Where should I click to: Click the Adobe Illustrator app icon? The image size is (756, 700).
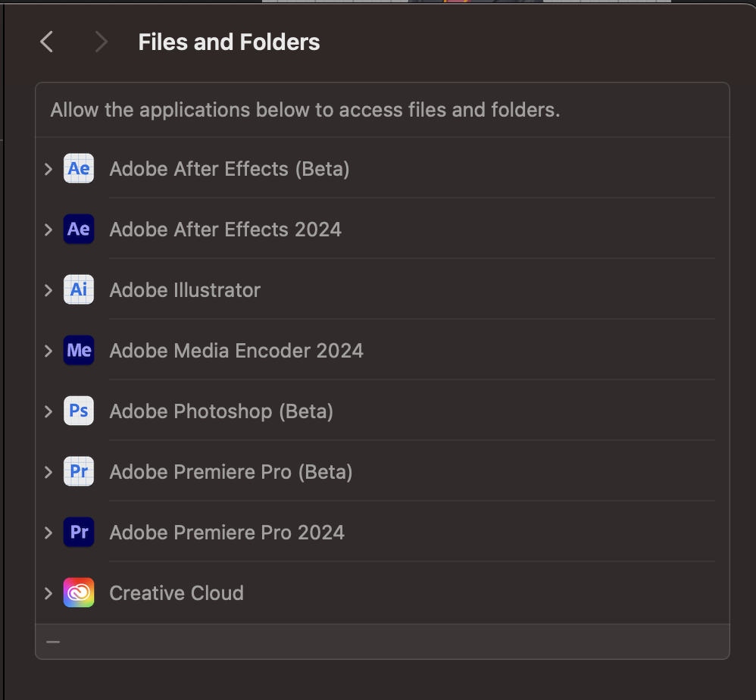click(x=78, y=289)
